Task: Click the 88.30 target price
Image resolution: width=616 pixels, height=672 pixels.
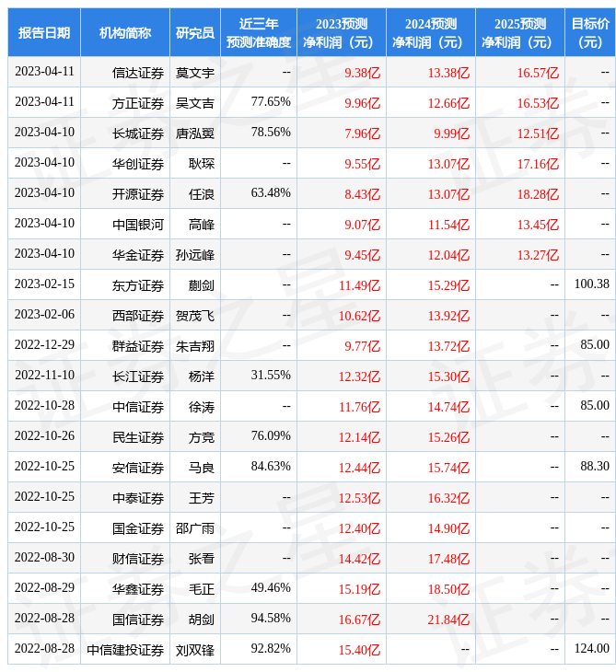Action: [x=595, y=466]
